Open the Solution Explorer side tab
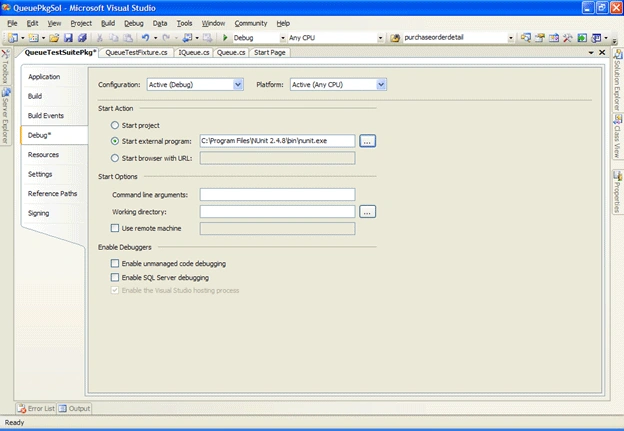The width and height of the screenshot is (624, 431). click(617, 80)
